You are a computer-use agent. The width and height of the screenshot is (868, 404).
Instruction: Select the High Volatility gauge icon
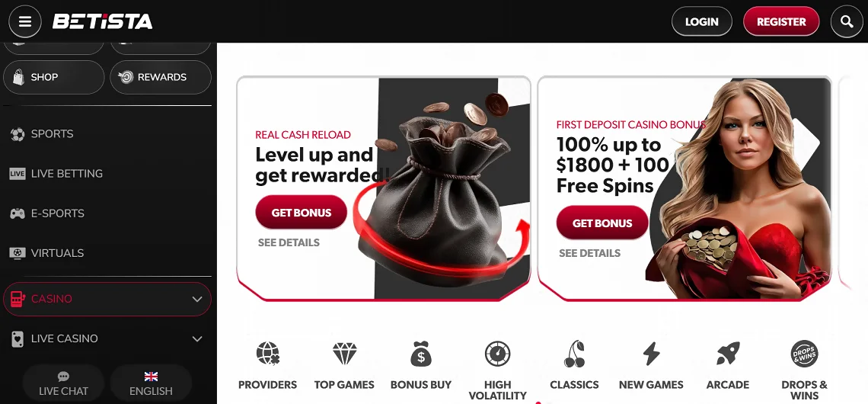pyautogui.click(x=497, y=354)
